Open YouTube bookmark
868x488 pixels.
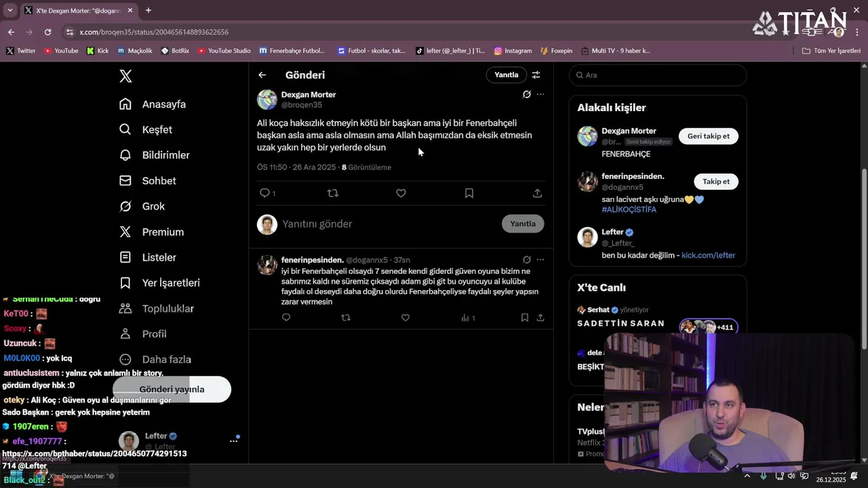(60, 51)
